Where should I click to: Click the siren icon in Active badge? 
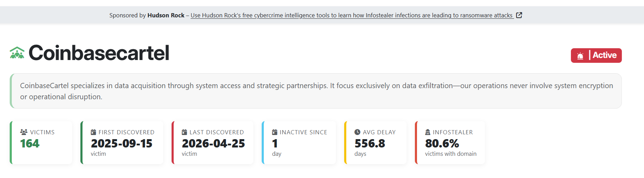click(580, 56)
